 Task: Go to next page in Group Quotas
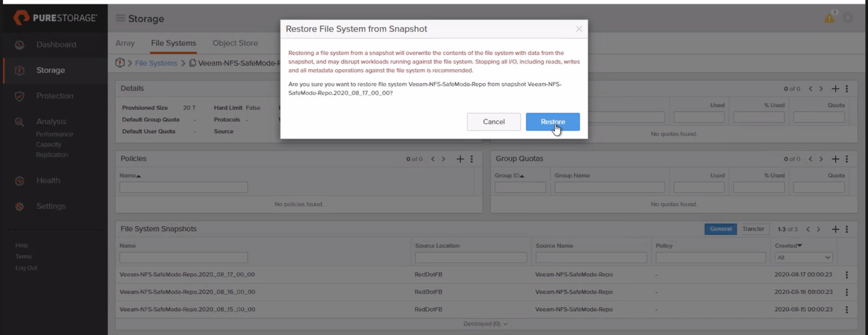point(821,159)
